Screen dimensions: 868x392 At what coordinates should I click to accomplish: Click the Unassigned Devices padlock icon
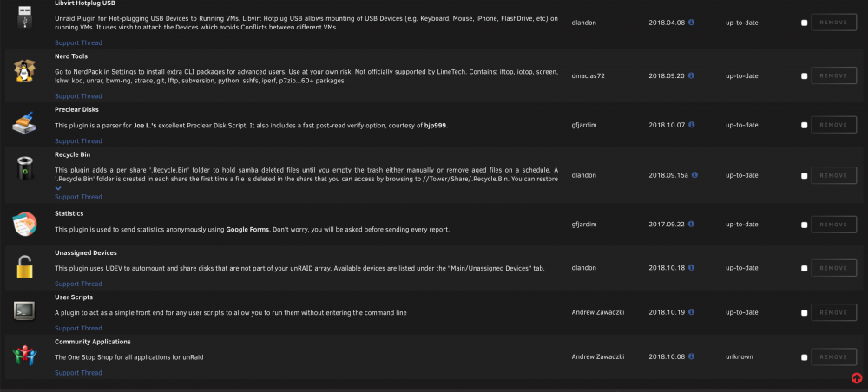click(24, 267)
